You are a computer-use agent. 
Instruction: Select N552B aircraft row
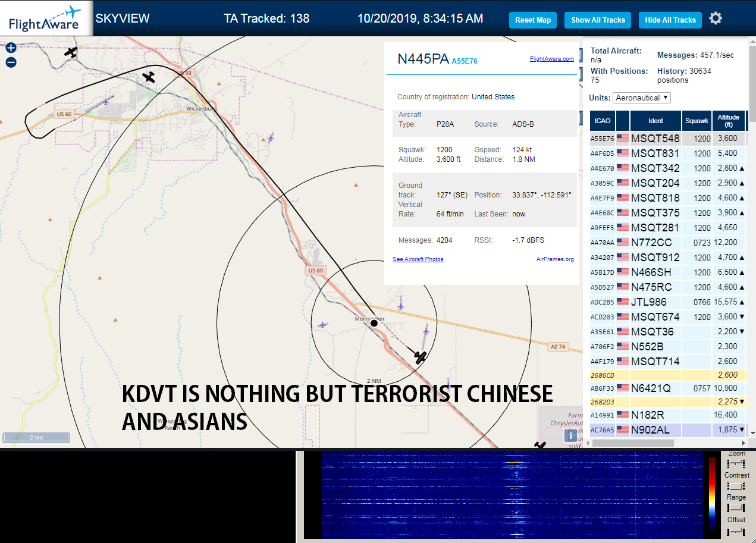click(669, 347)
